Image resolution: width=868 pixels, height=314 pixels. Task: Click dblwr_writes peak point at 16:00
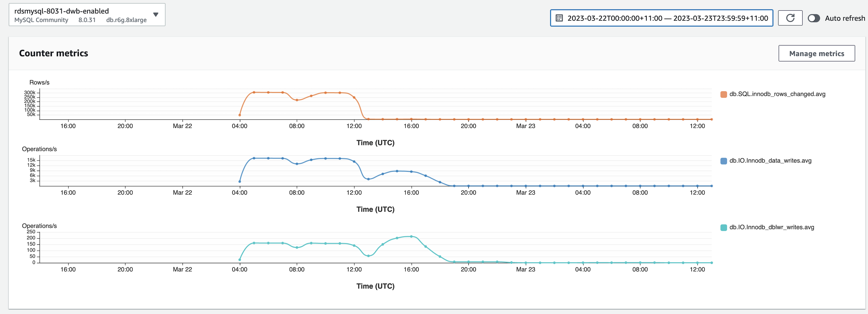pyautogui.click(x=411, y=237)
